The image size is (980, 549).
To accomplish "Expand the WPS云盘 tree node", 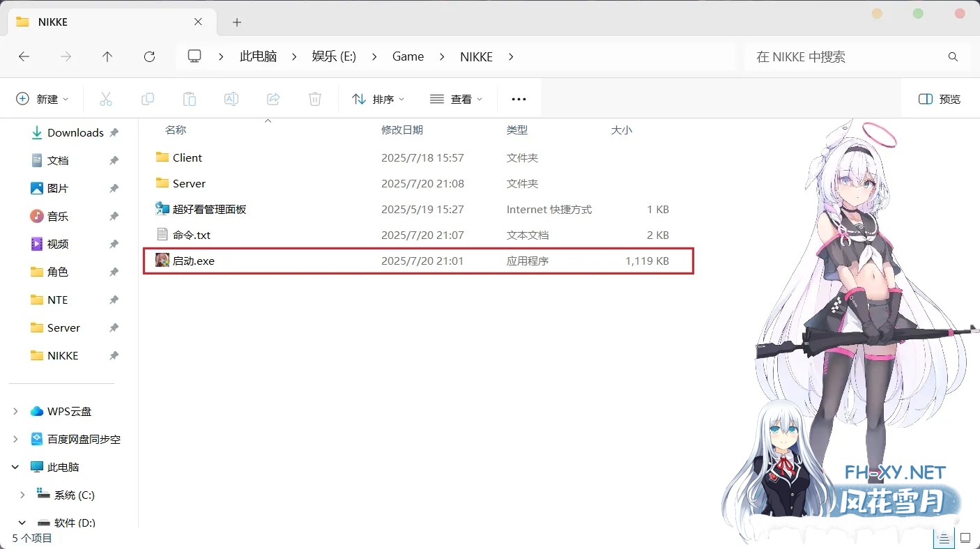I will [x=16, y=412].
